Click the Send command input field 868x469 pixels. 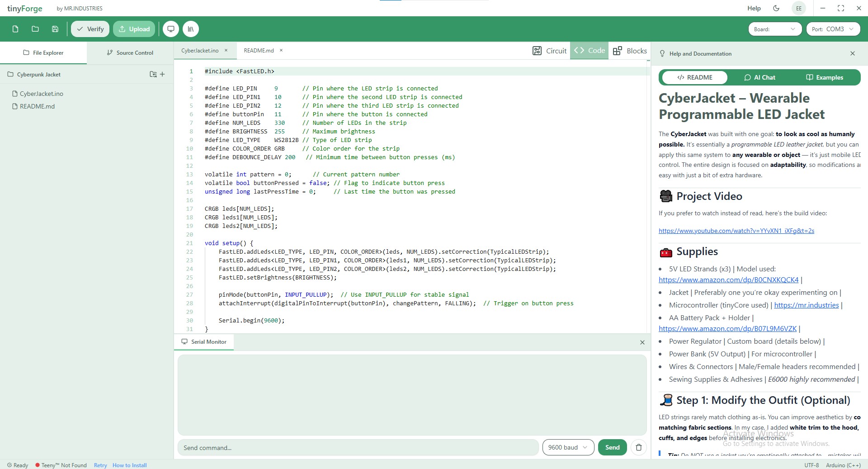(x=358, y=448)
